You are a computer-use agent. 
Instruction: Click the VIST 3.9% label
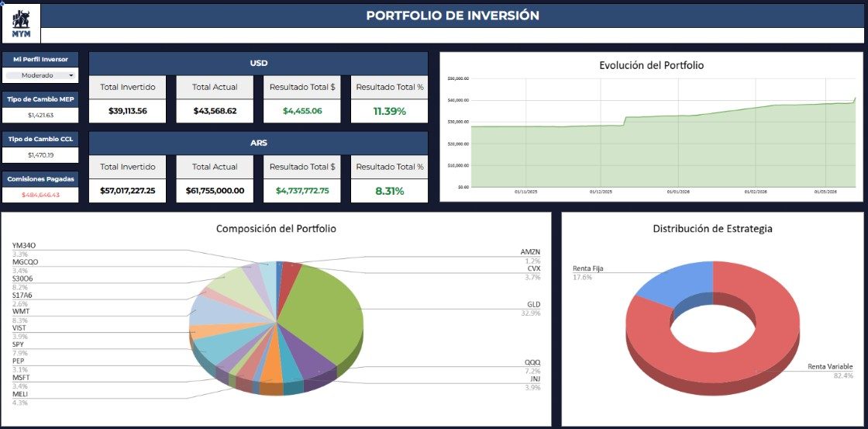click(x=19, y=332)
